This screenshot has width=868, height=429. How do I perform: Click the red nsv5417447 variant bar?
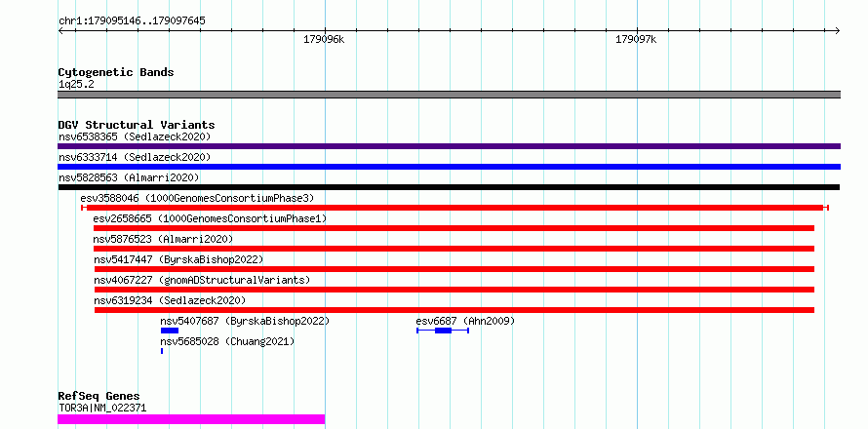point(454,269)
